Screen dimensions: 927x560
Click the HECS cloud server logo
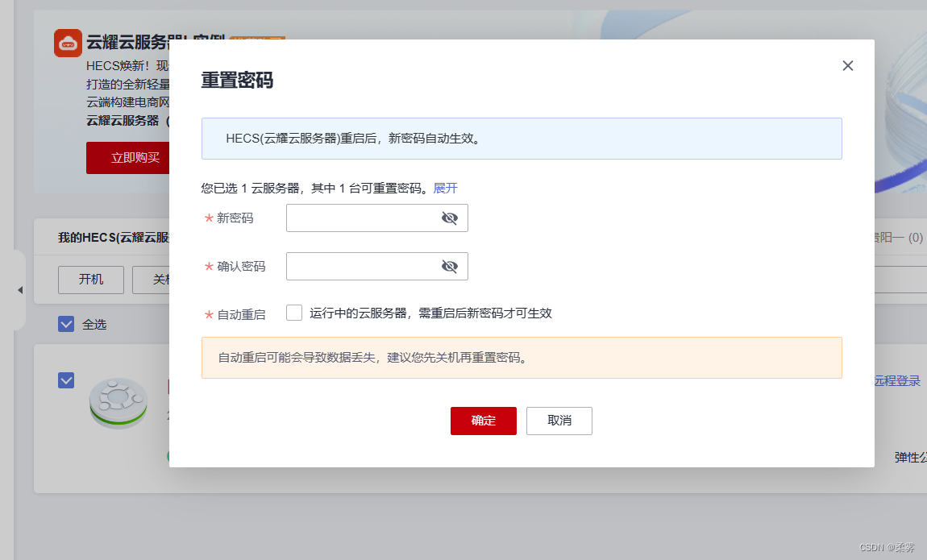click(68, 44)
